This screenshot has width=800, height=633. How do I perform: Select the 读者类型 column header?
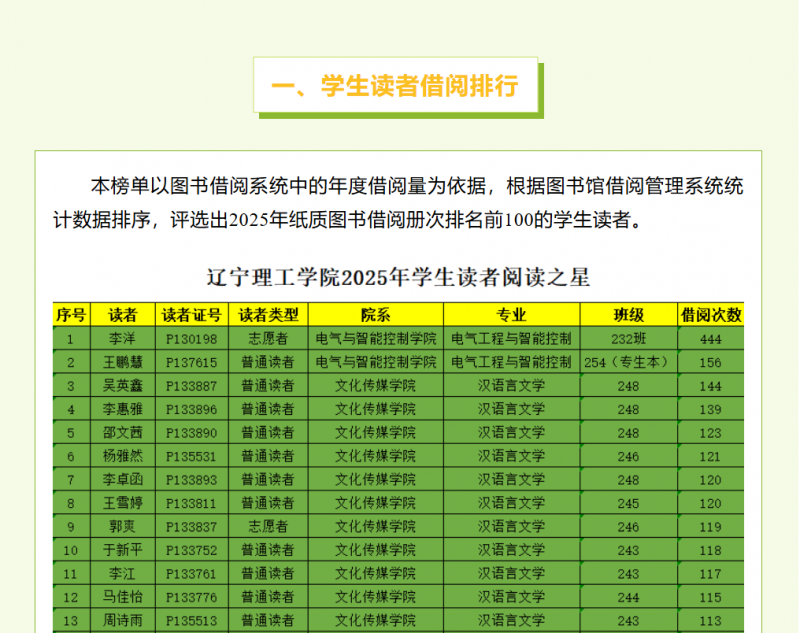click(x=268, y=315)
